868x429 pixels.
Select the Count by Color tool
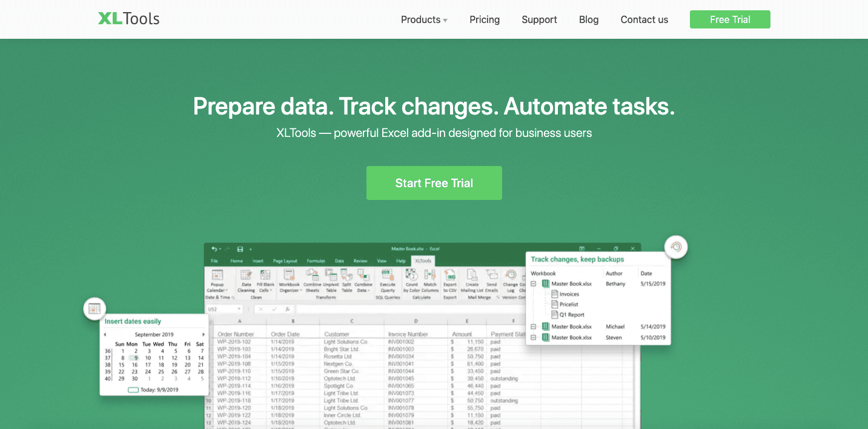tap(412, 281)
